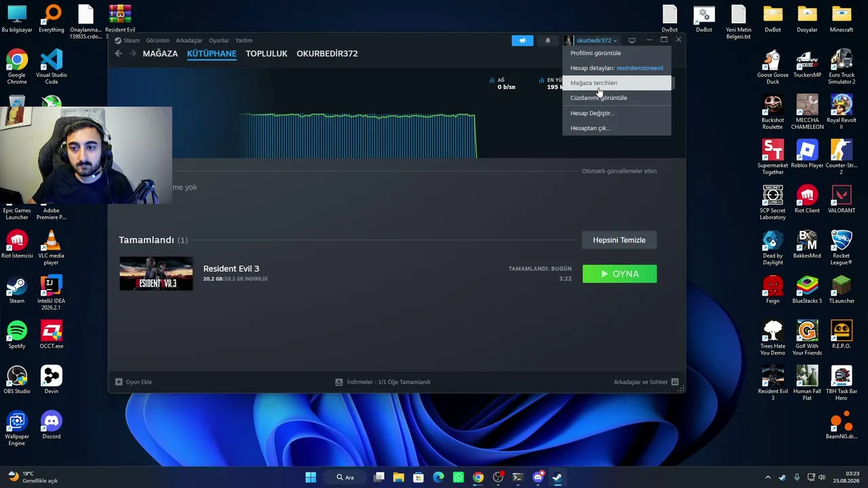Open the Steam menu
Image resolution: width=868 pixels, height=488 pixels.
pyautogui.click(x=127, y=41)
